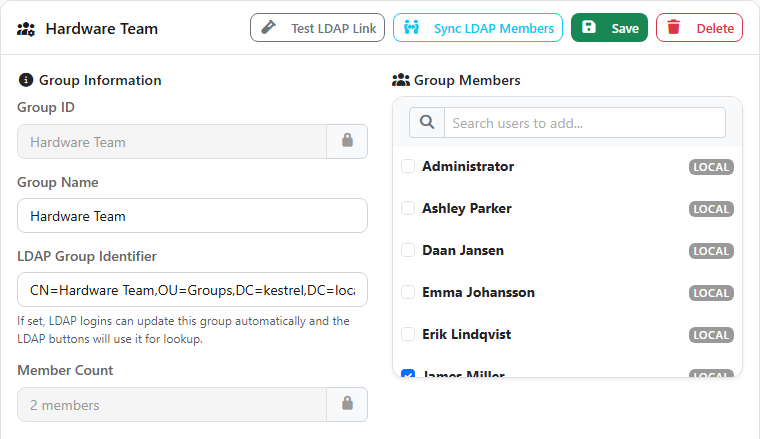Viewport: 760px width, 439px height.
Task: Uncheck the James Miller checkbox
Action: (x=408, y=374)
